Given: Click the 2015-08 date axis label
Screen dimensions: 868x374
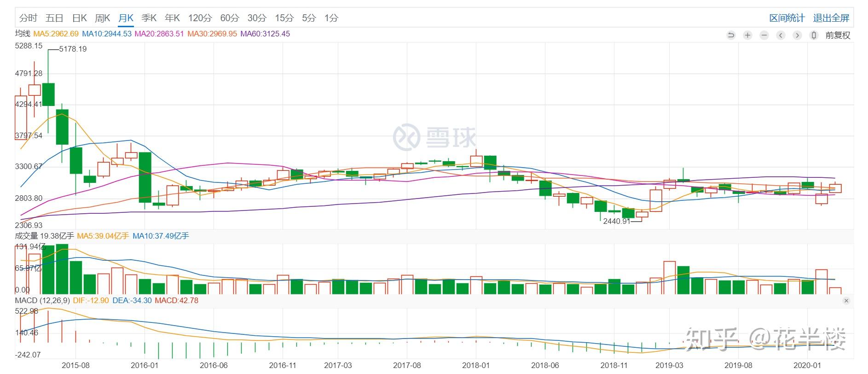Looking at the screenshot, I should [75, 365].
